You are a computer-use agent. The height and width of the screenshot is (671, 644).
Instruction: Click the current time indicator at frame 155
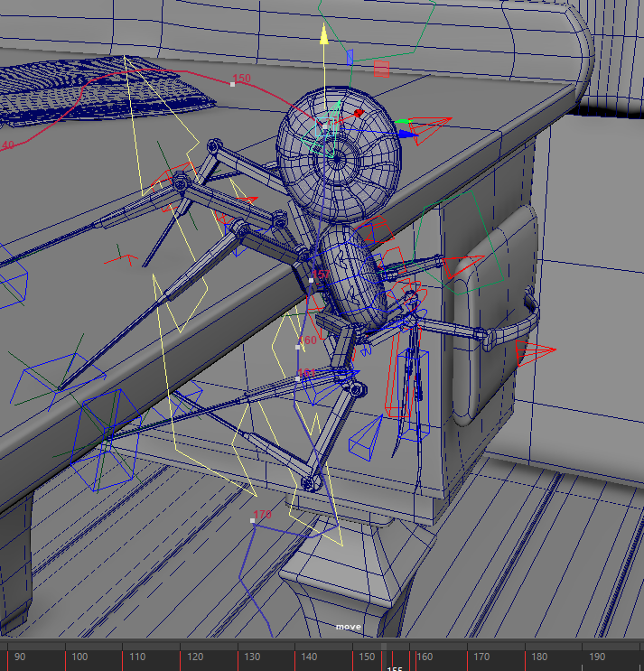tap(385, 657)
